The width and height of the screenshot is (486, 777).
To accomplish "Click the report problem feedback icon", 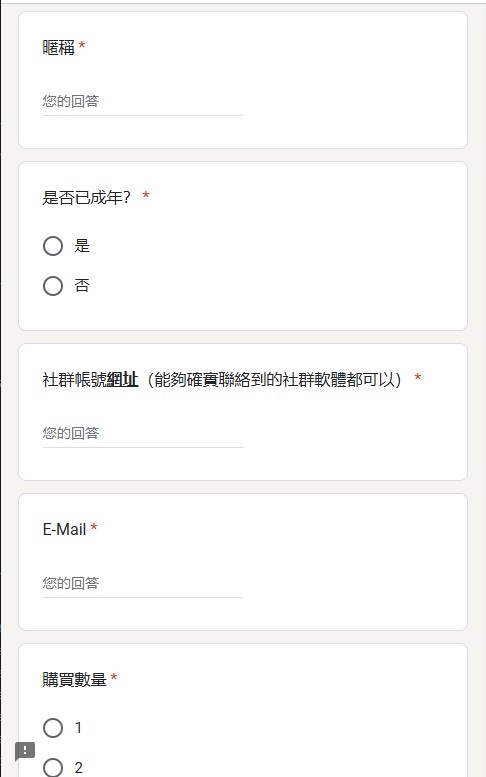I will click(25, 751).
